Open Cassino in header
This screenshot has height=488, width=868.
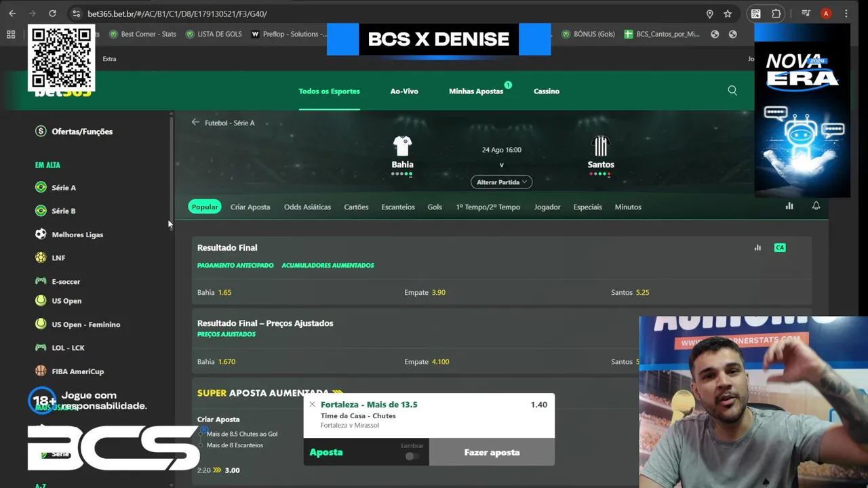[547, 91]
